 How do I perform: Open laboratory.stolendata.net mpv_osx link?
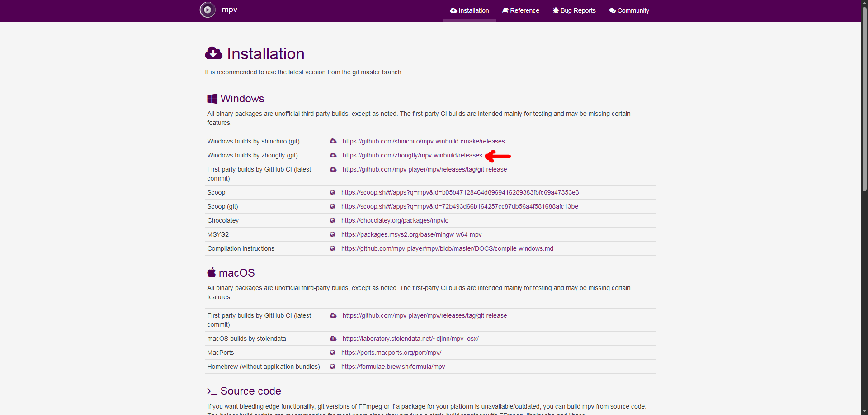click(x=410, y=339)
